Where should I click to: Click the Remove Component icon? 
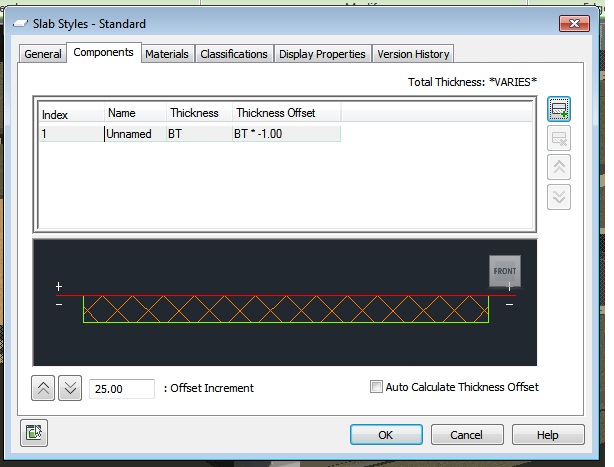pos(558,138)
